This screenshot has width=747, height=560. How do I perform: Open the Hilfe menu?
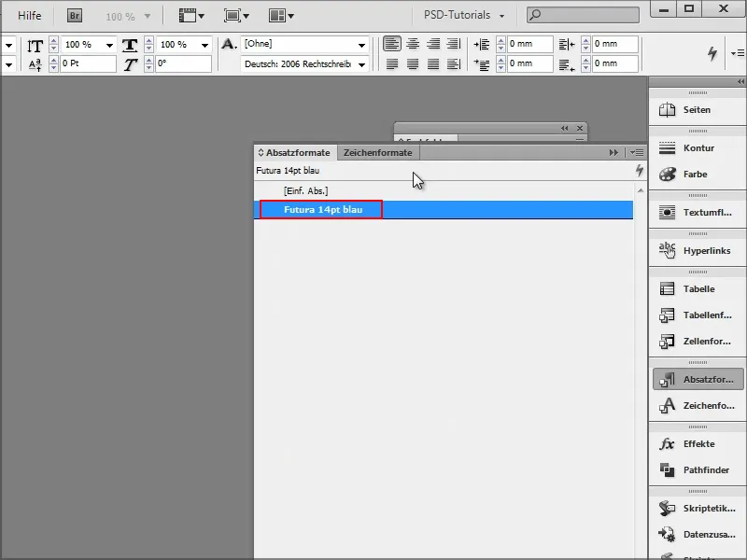(29, 16)
